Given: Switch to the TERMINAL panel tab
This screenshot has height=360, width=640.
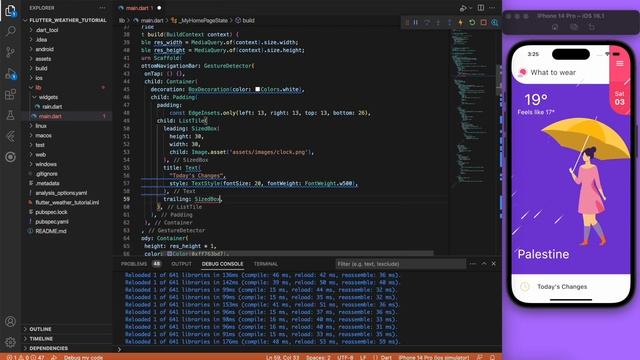Looking at the screenshot, I should [x=266, y=264].
